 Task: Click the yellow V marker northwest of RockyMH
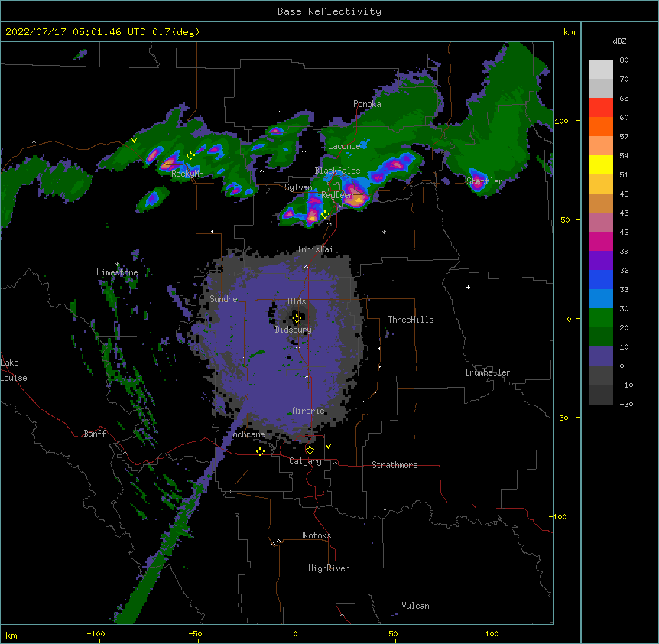point(134,141)
